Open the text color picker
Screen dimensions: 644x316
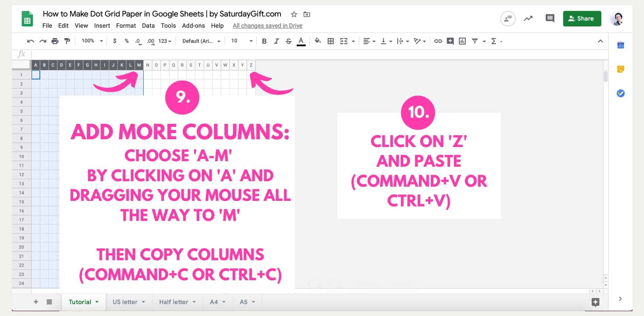tap(300, 41)
